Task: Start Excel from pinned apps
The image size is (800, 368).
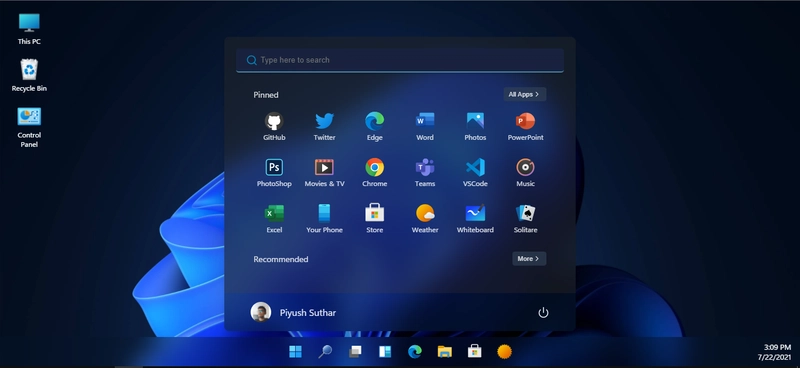Action: (274, 219)
